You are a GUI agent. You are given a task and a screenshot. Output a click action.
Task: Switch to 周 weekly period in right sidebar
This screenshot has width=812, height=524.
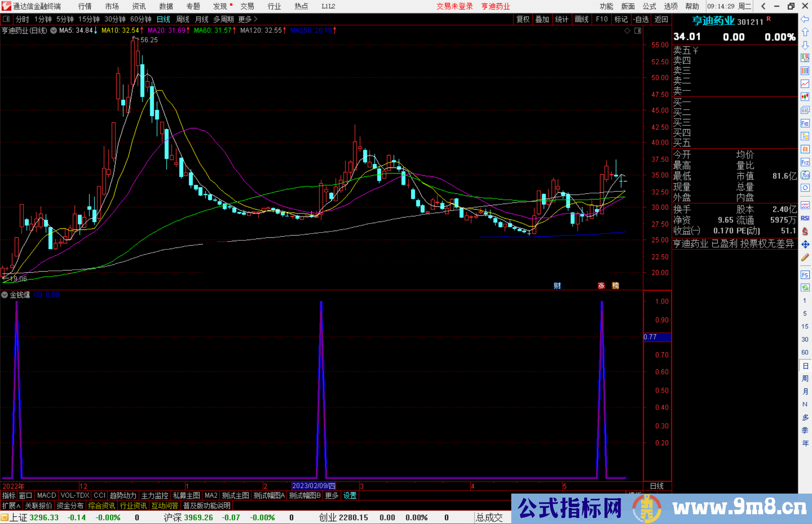click(x=805, y=379)
